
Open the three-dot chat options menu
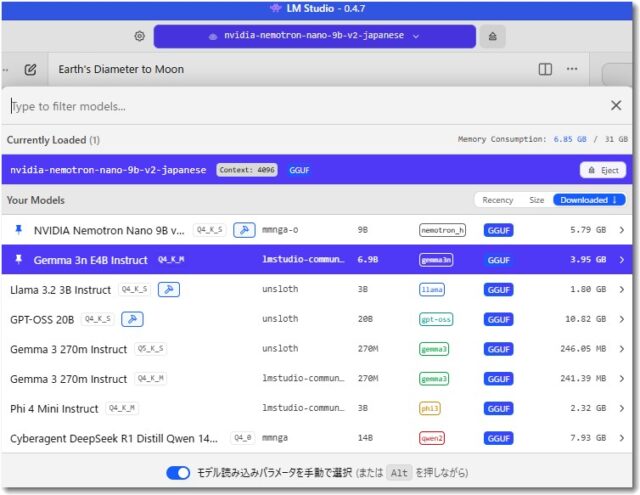pos(572,70)
